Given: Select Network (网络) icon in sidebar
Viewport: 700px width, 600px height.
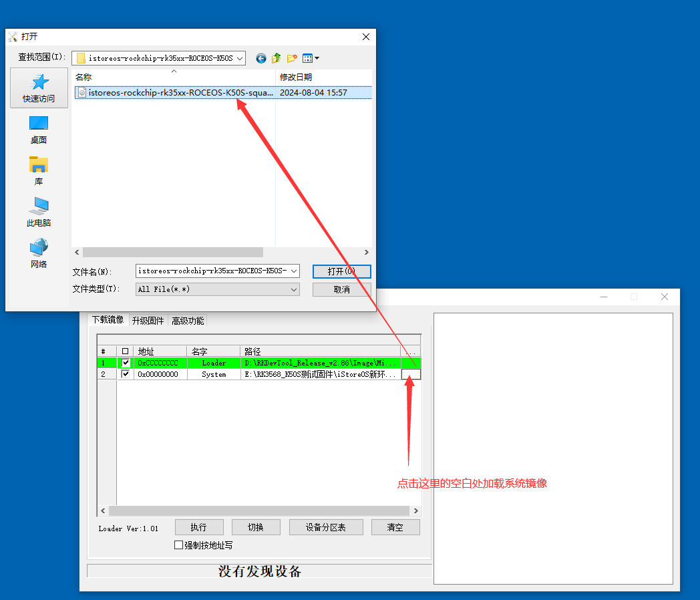Looking at the screenshot, I should pyautogui.click(x=39, y=254).
